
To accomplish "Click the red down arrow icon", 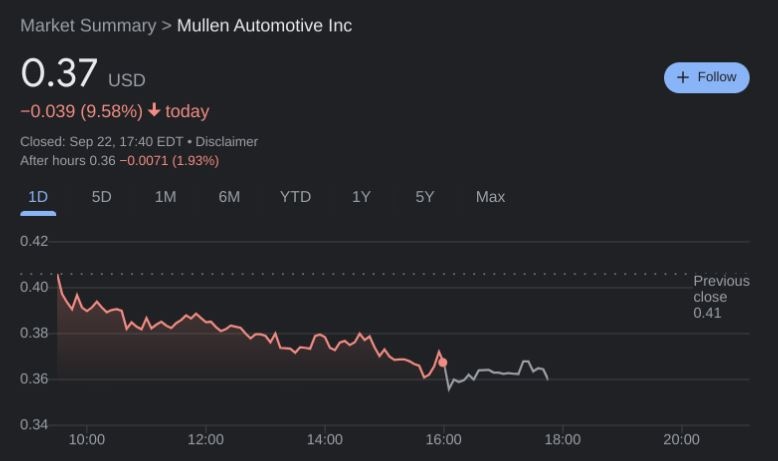I will click(x=154, y=110).
